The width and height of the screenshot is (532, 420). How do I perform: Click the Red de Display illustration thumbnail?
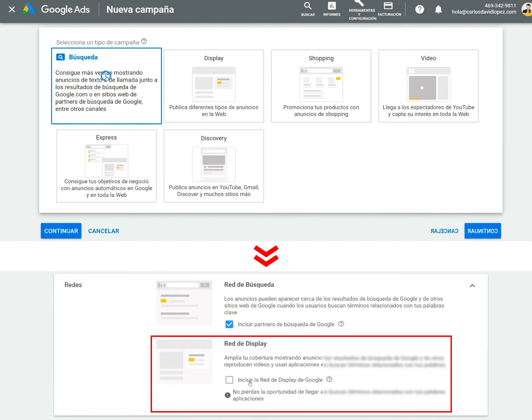184,362
